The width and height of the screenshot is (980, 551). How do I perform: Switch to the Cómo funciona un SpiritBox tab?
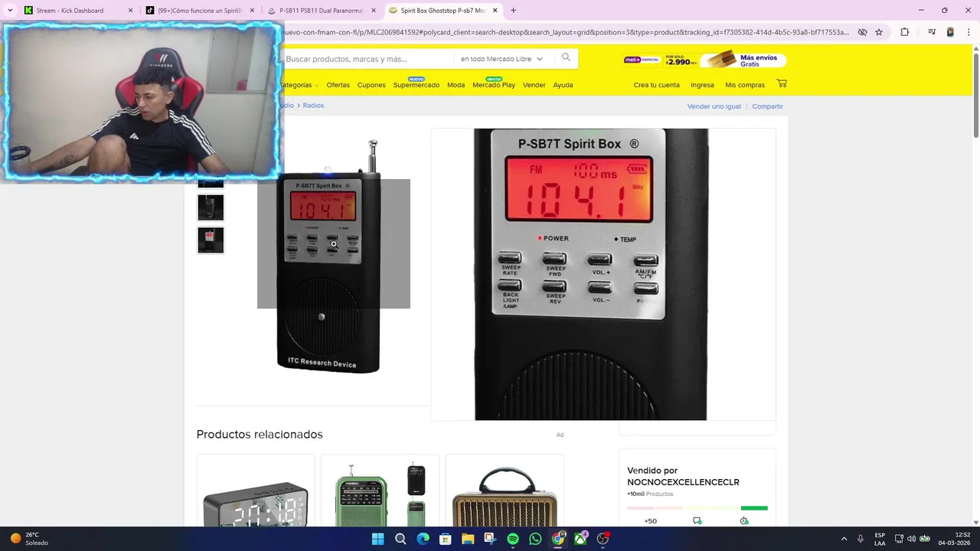[x=199, y=11]
